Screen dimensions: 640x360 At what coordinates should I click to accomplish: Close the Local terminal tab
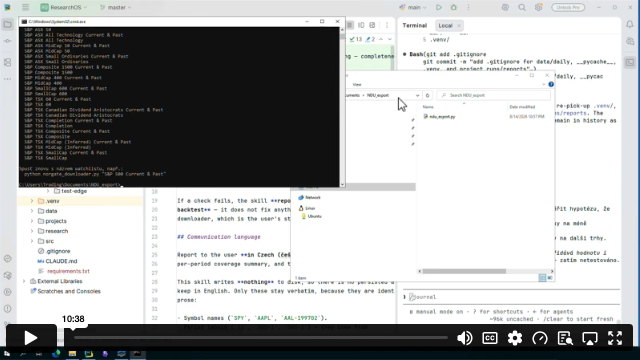coord(459,25)
